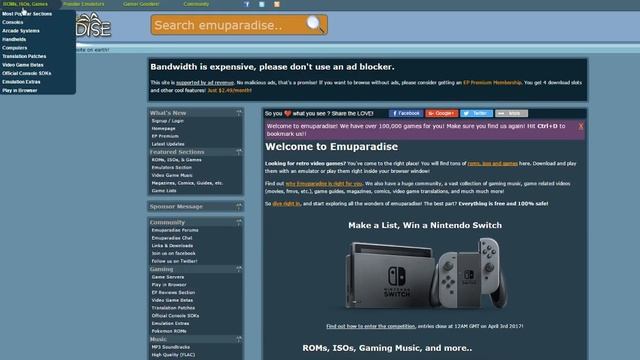Collapse the Featured Sections sidebar section
640x360 pixels.
point(239,152)
